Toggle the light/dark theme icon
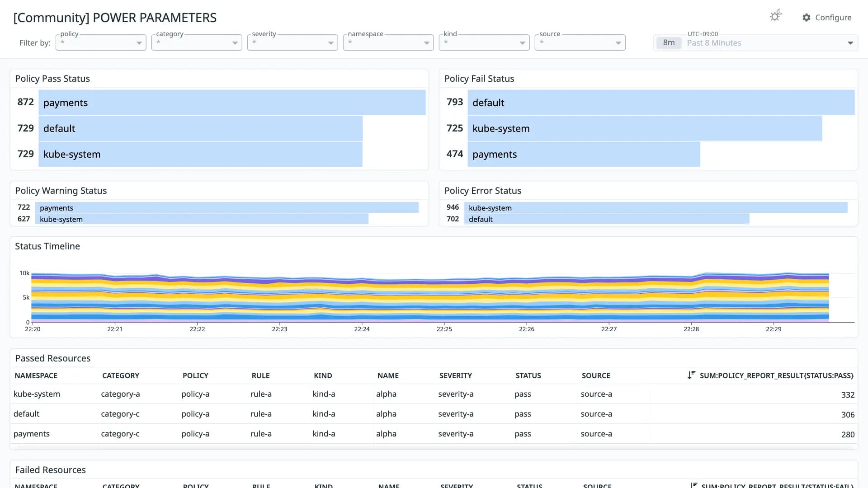 [776, 16]
